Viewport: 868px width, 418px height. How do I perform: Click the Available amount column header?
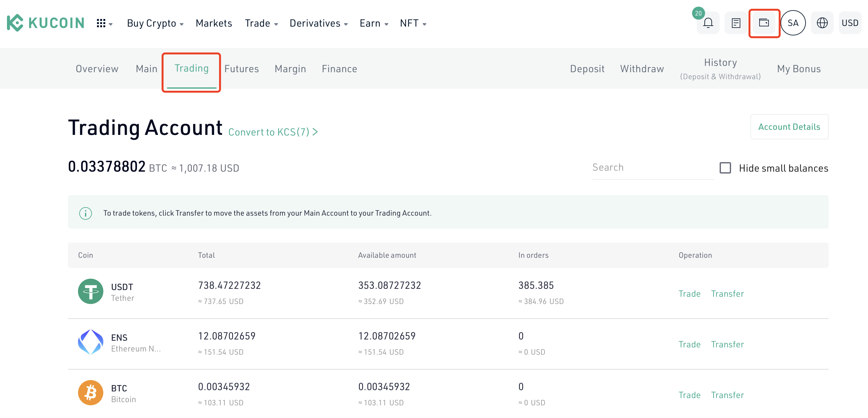click(x=387, y=255)
